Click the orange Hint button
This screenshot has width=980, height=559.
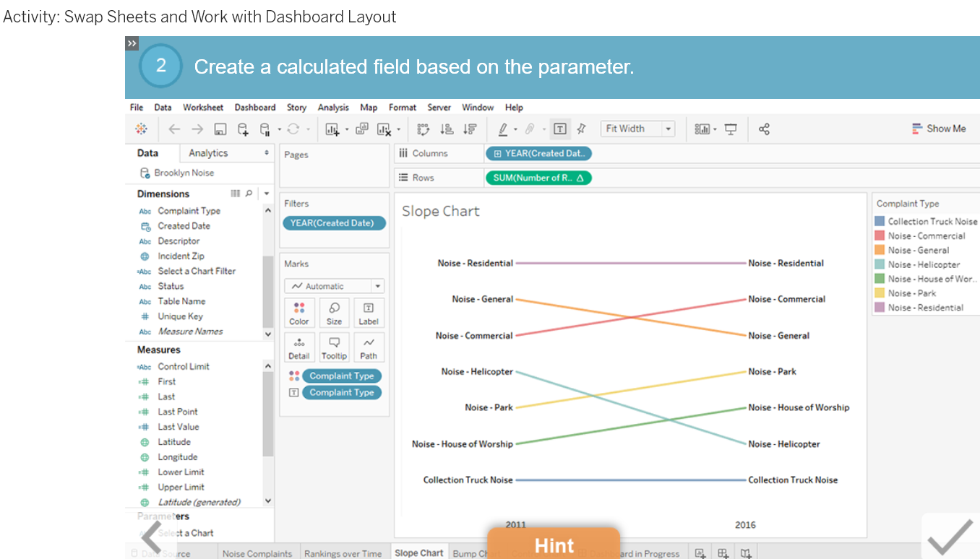tap(554, 544)
